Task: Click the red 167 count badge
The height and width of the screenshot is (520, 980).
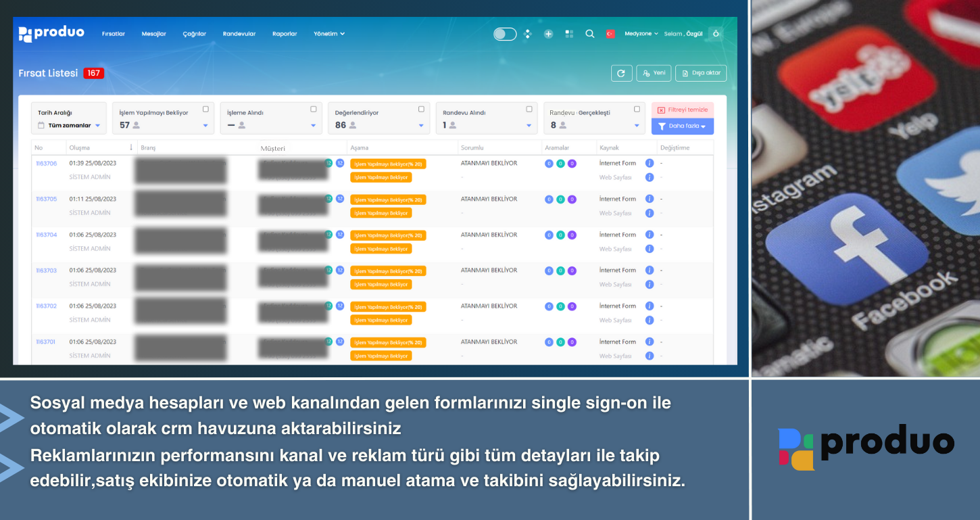Action: [94, 73]
